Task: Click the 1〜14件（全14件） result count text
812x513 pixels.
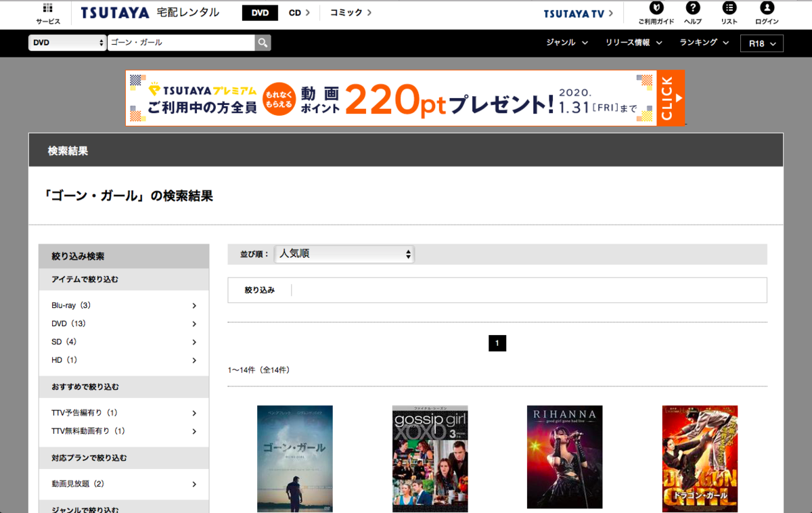Action: (259, 370)
